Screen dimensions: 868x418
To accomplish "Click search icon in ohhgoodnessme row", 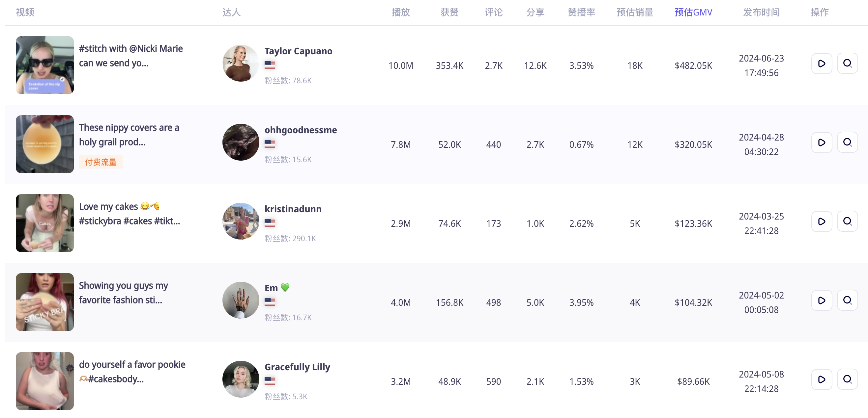I will [x=847, y=143].
